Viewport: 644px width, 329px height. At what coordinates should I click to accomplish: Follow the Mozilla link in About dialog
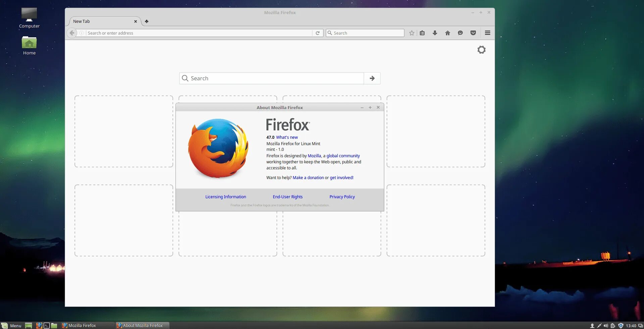tap(314, 156)
